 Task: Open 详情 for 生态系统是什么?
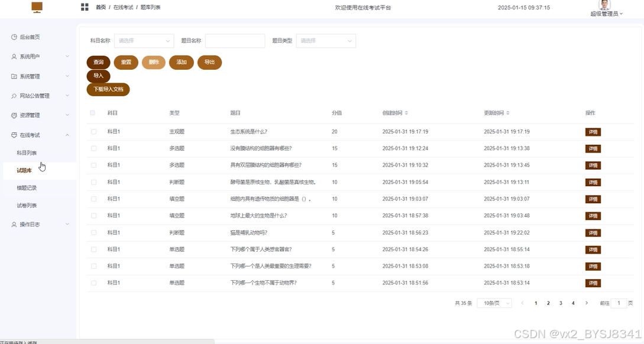[x=593, y=132]
